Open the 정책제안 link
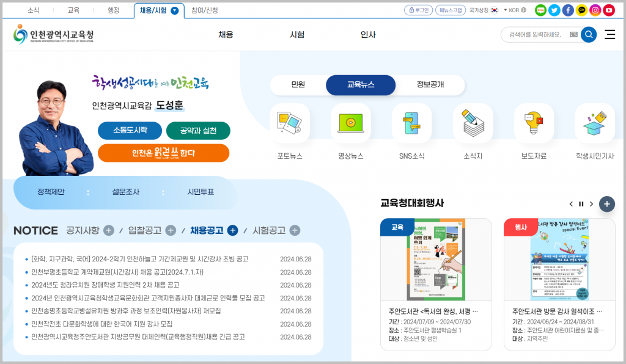Viewport: 626px width, 364px height. (x=51, y=192)
